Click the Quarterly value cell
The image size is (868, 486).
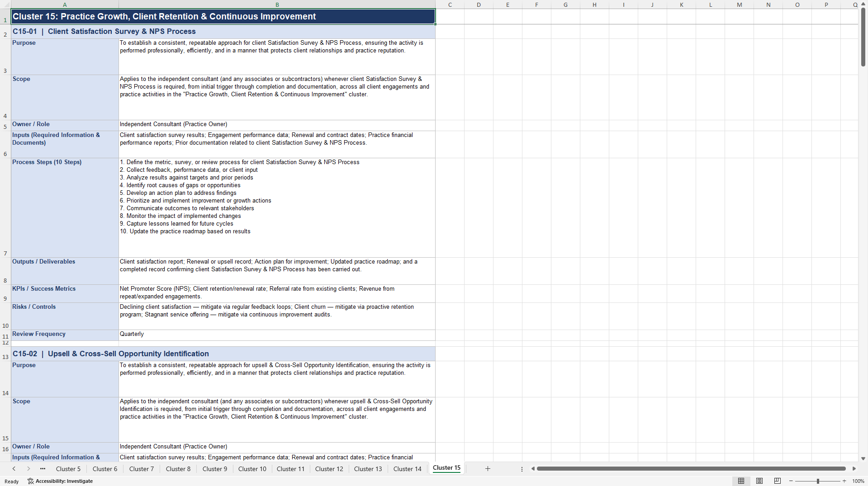[x=277, y=335]
